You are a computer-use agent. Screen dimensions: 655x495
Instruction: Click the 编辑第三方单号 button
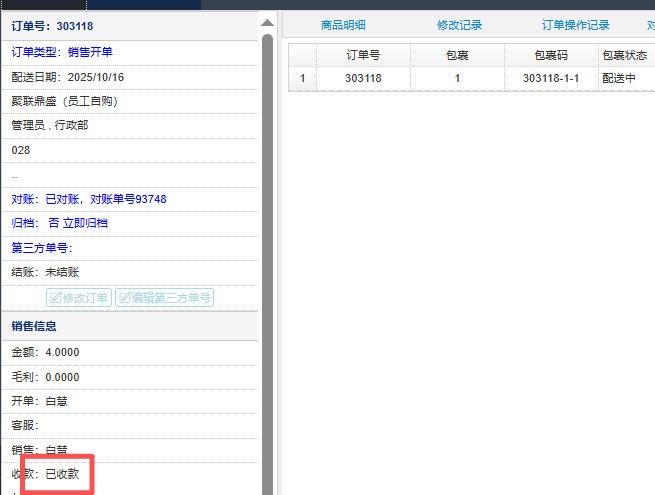(164, 298)
